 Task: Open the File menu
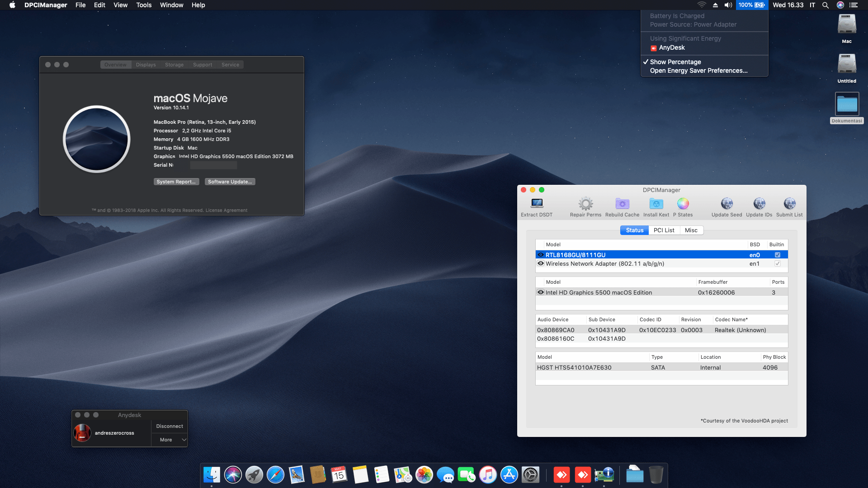pos(80,5)
